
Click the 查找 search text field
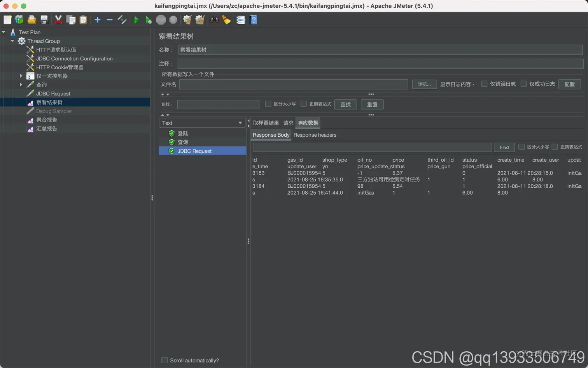[218, 104]
